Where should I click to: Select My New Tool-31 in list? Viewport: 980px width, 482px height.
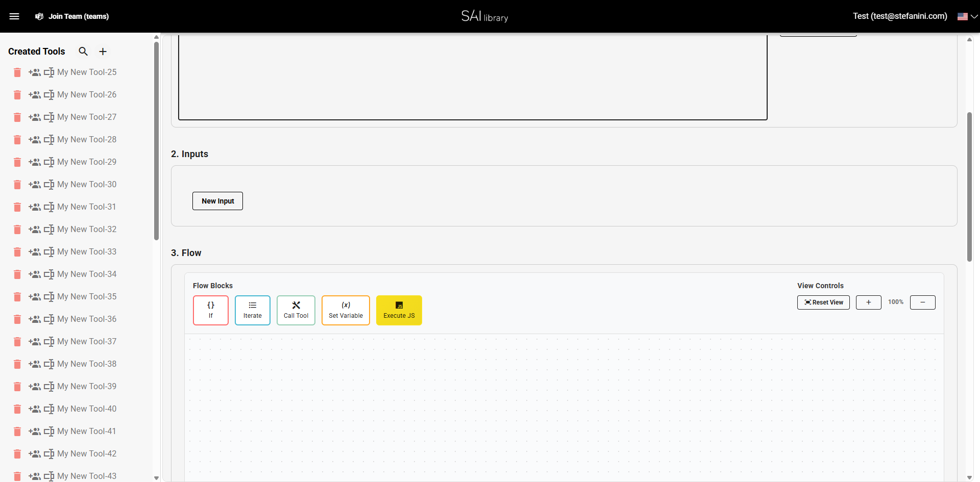pos(87,207)
